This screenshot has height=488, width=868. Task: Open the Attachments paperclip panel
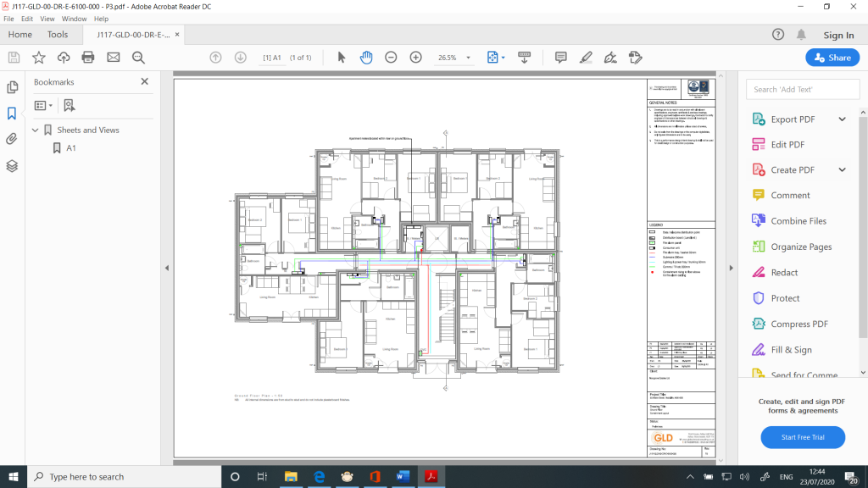point(12,139)
